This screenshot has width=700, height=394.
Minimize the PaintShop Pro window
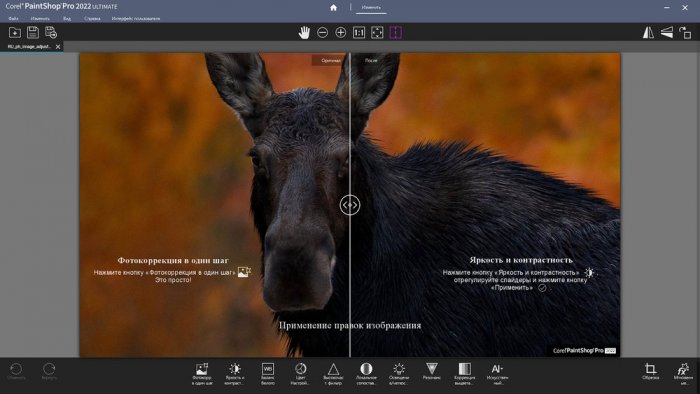(x=667, y=8)
